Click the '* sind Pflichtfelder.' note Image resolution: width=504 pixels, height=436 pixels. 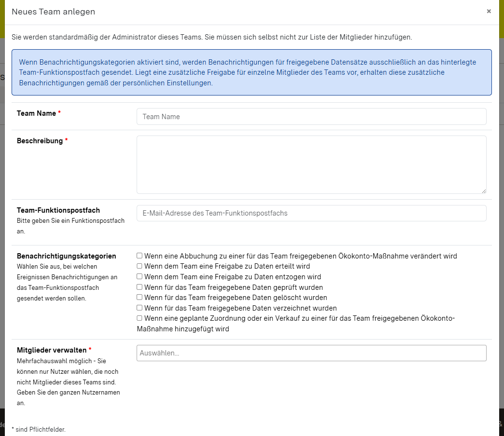[39, 430]
